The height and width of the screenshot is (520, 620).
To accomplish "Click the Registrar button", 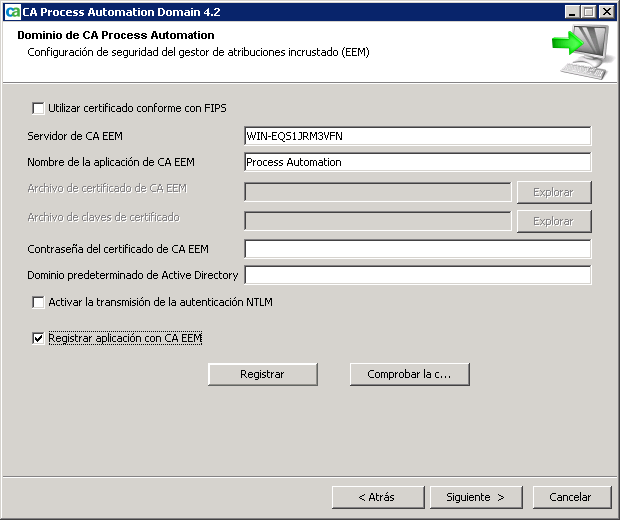I will [x=262, y=374].
